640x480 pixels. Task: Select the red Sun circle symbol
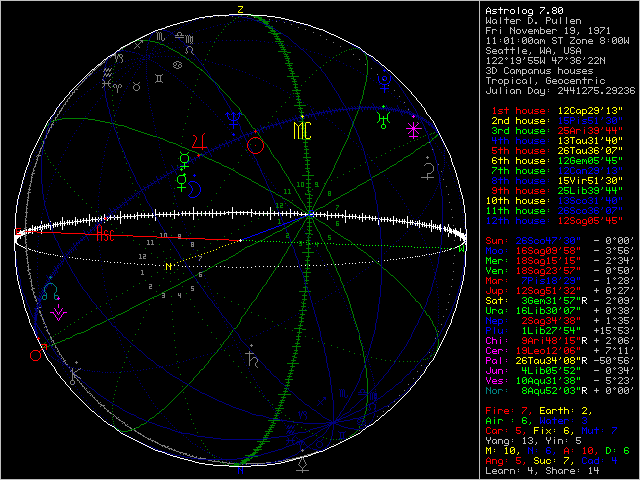(255, 145)
